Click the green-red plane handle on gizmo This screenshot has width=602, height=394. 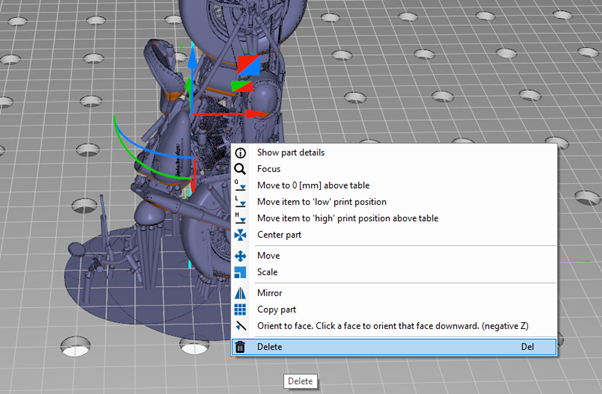242,86
